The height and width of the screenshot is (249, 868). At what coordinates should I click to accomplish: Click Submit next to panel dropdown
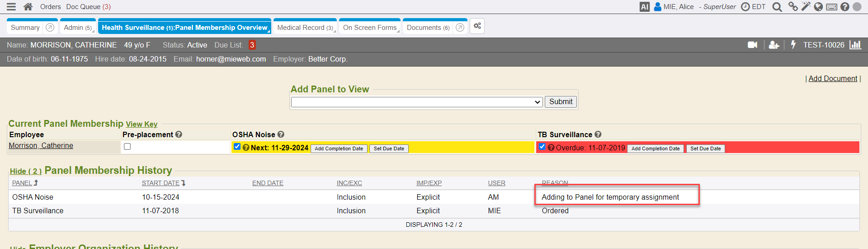pos(561,102)
